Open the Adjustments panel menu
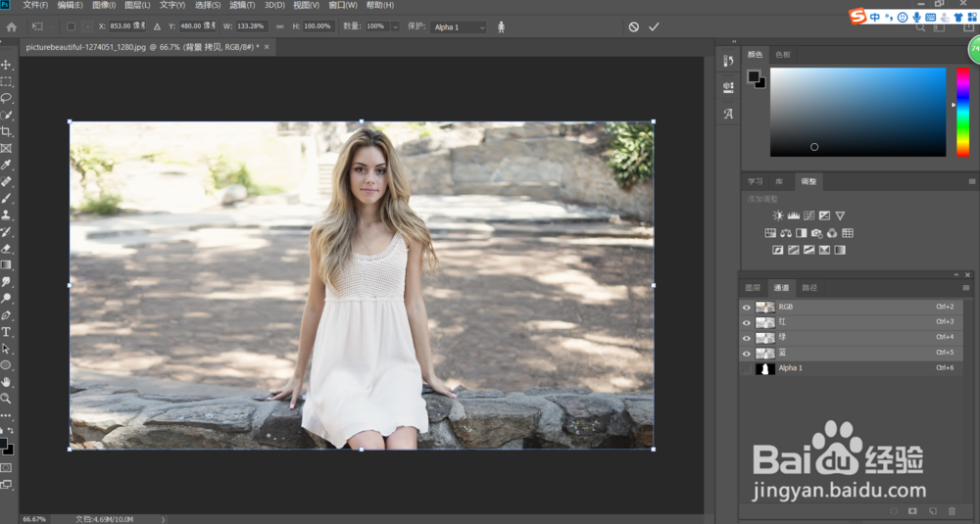Screen dimensions: 980x524 pyautogui.click(x=972, y=182)
